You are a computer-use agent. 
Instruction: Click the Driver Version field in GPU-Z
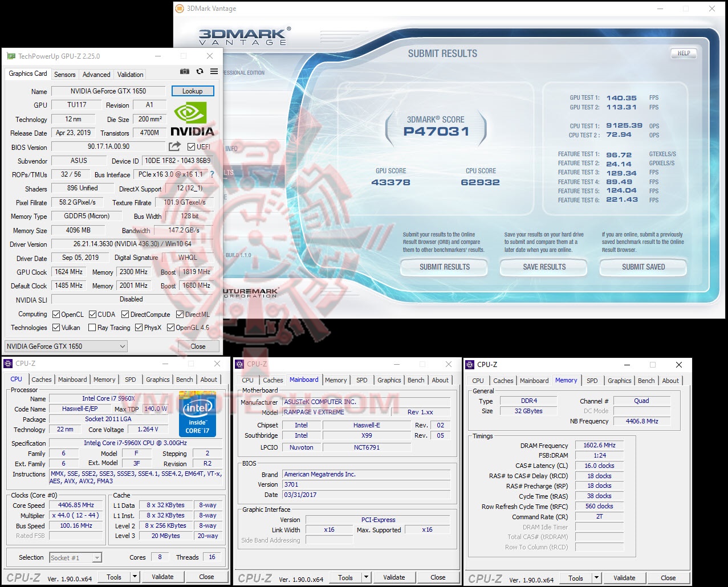click(x=133, y=244)
